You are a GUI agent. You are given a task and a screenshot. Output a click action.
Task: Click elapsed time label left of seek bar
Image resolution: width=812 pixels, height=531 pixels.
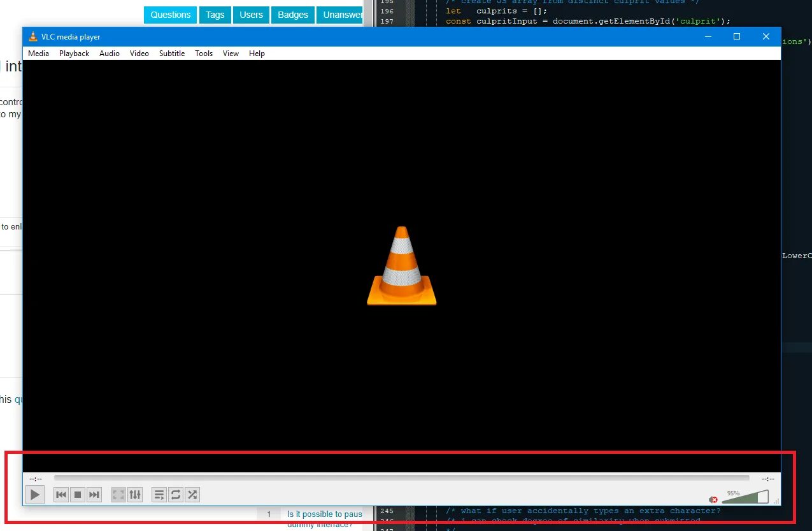tap(36, 479)
